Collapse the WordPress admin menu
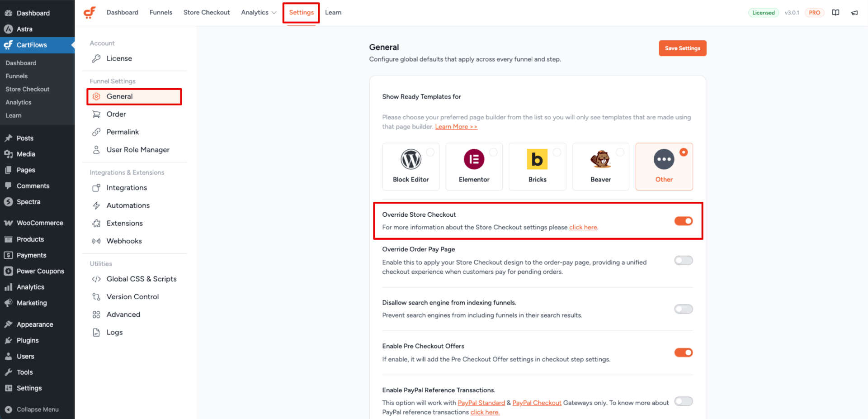 point(38,409)
